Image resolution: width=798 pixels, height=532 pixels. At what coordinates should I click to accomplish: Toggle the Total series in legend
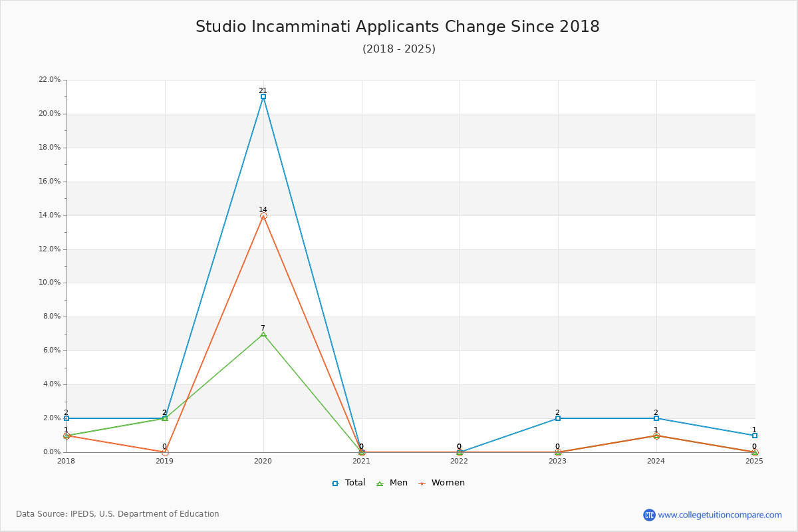coord(348,483)
